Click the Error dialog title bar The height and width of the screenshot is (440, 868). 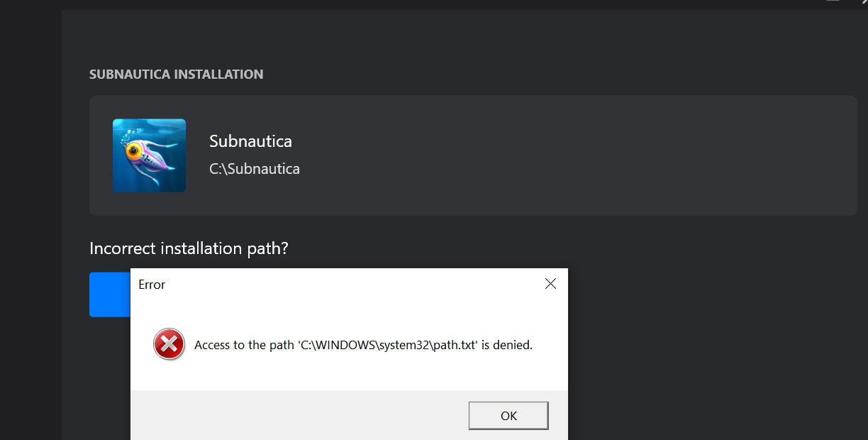pos(333,283)
